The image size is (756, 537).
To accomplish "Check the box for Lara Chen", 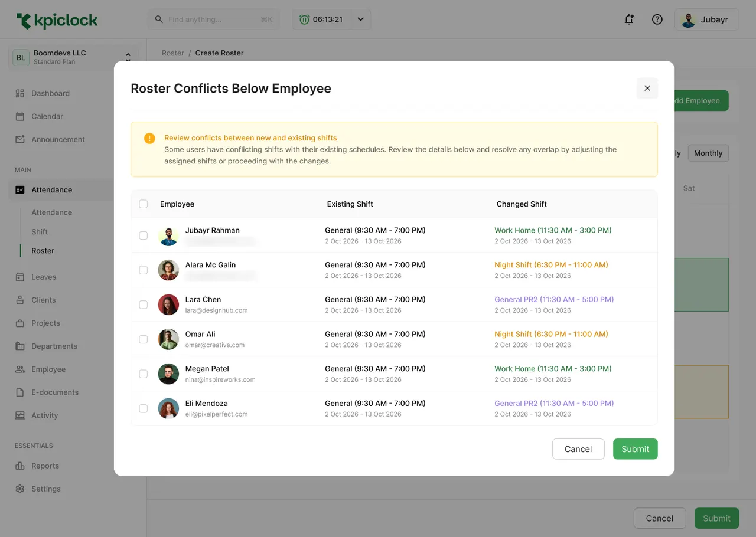I will 144,304.
